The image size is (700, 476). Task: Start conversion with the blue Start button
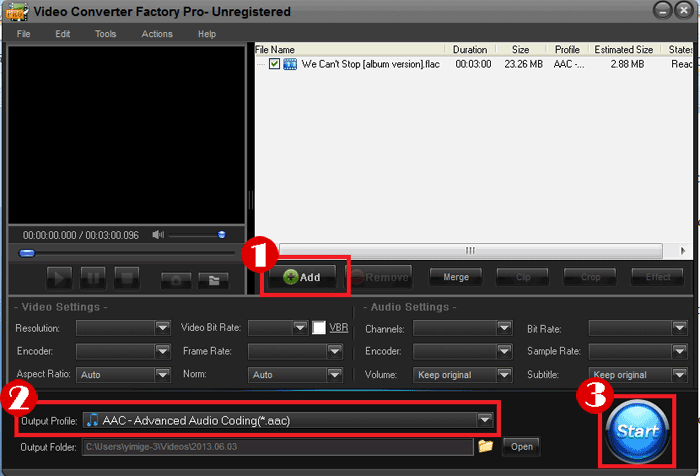(638, 431)
